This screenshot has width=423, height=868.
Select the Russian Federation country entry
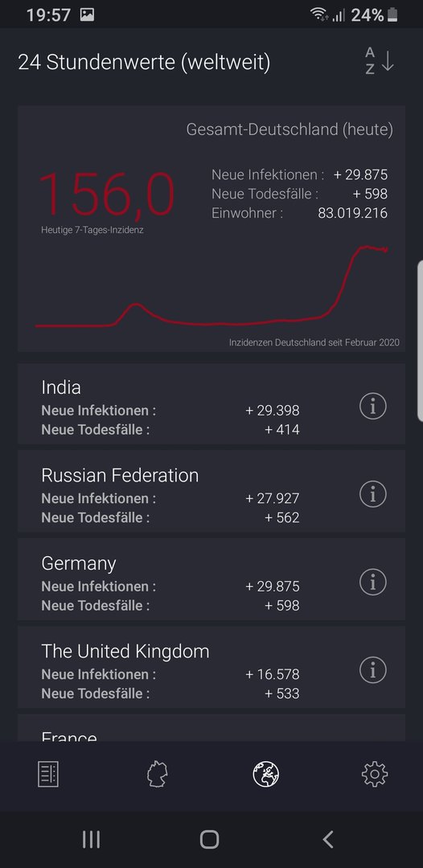point(211,492)
